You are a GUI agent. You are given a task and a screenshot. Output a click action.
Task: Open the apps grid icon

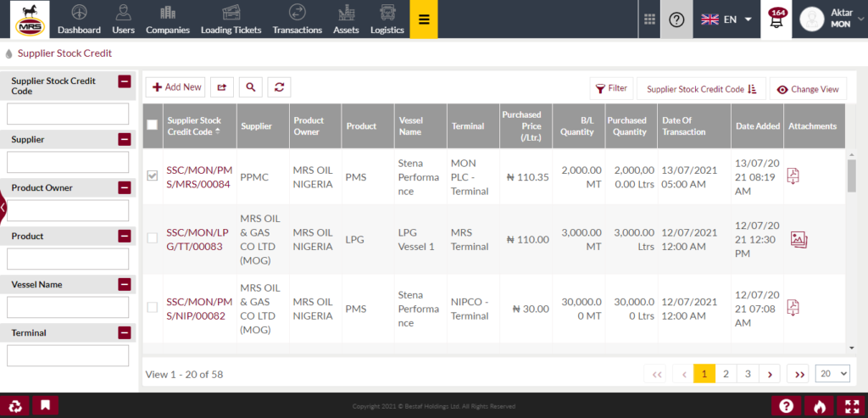coord(650,20)
